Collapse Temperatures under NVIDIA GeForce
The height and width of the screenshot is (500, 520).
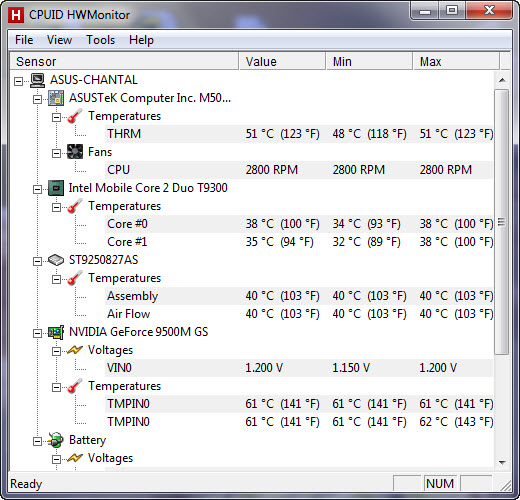tap(57, 387)
